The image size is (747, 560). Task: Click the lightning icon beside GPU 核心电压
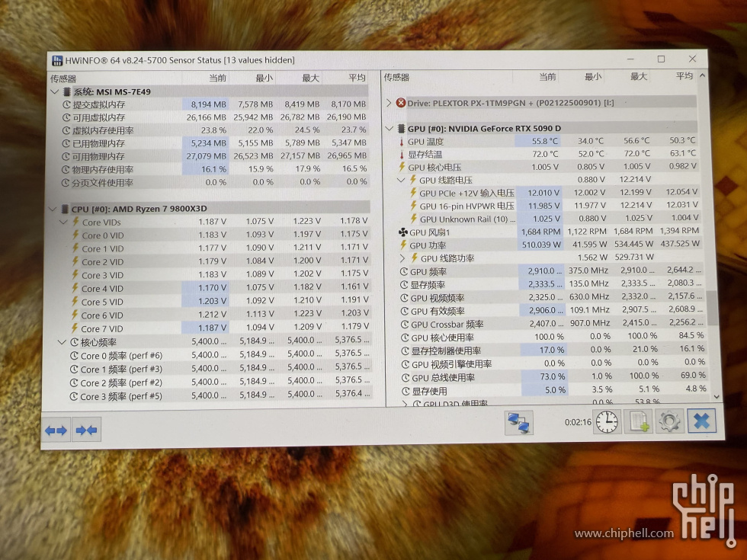pos(402,167)
